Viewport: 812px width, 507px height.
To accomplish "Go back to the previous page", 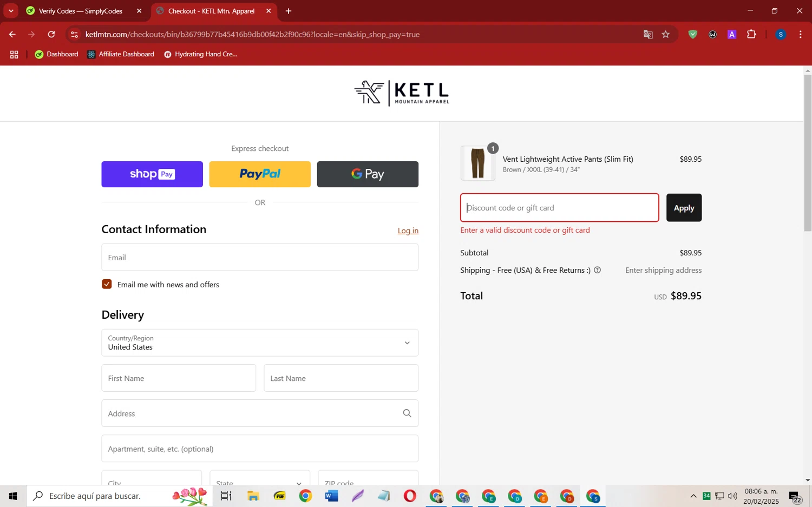I will pyautogui.click(x=12, y=34).
